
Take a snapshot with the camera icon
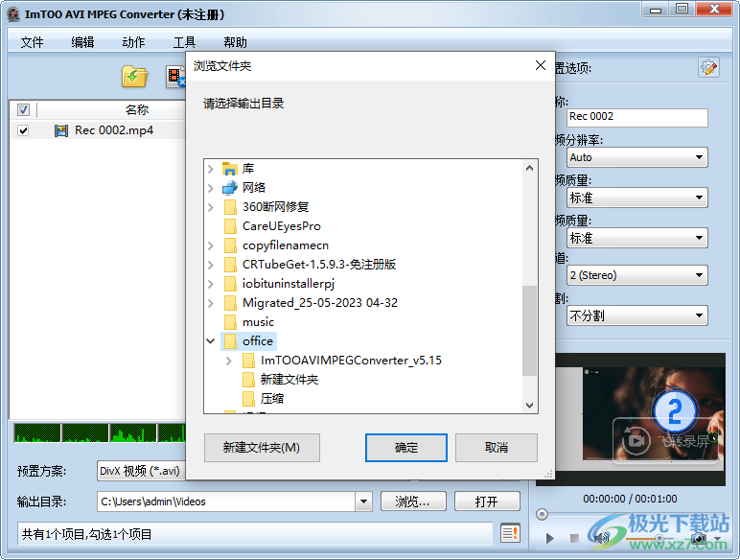[699, 538]
